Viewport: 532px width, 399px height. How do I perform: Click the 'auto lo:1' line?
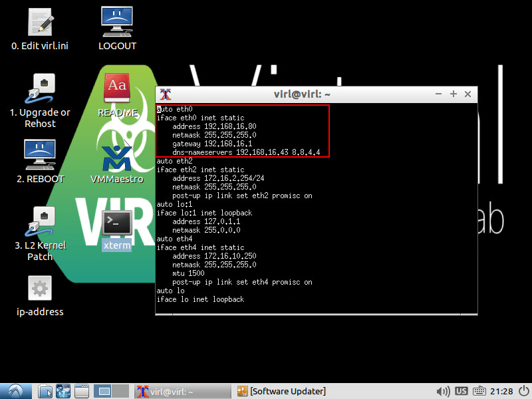(175, 204)
